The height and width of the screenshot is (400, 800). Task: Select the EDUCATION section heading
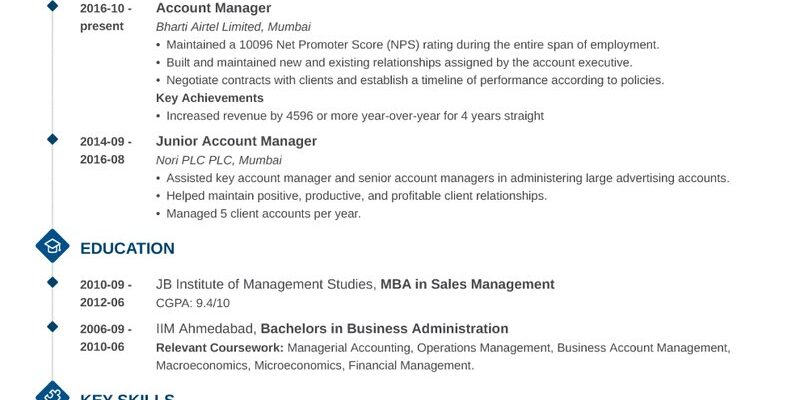[x=128, y=248]
